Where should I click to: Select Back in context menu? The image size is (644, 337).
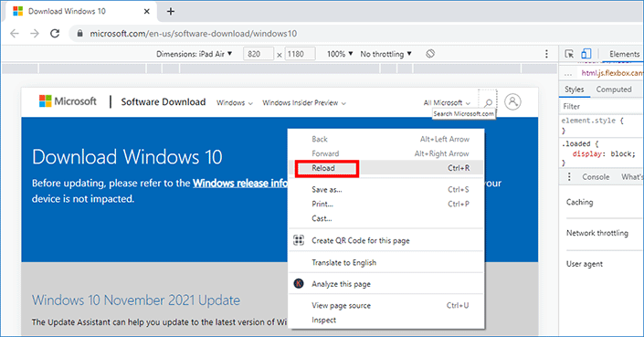(386, 139)
